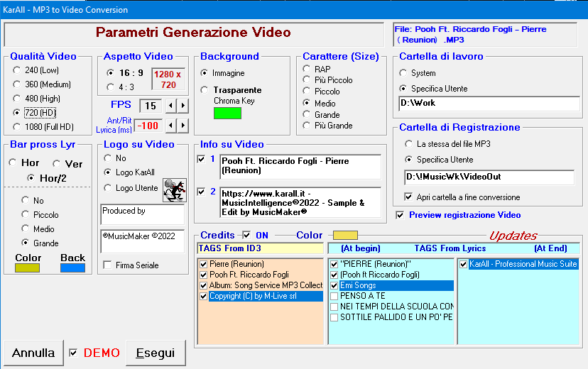This screenshot has width=588, height=369.
Task: Select Piccolo bar size
Action: (x=25, y=214)
